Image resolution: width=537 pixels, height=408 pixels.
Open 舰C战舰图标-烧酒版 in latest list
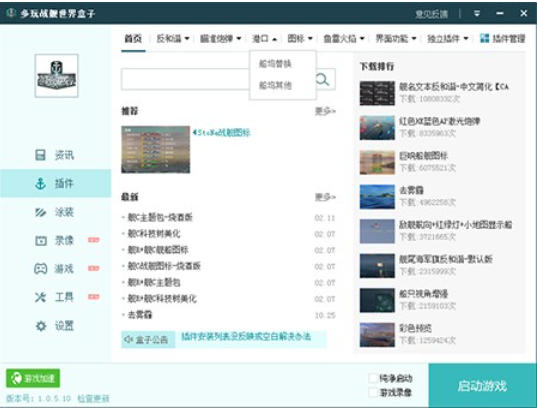tap(164, 266)
